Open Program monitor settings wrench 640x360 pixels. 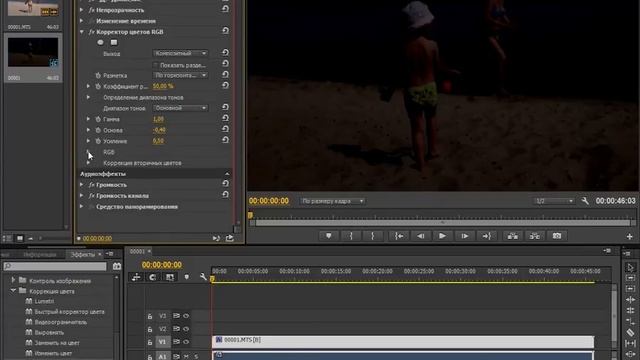coord(585,201)
